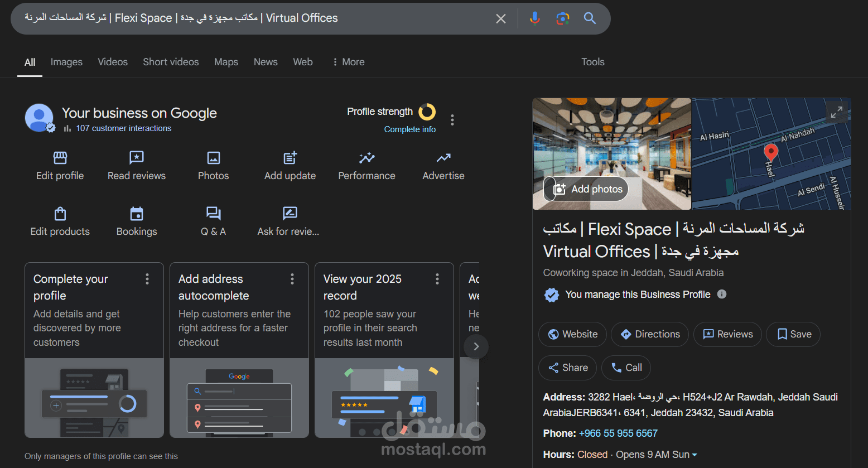This screenshot has height=468, width=868.
Task: Submit search with magnifier icon
Action: (590, 18)
